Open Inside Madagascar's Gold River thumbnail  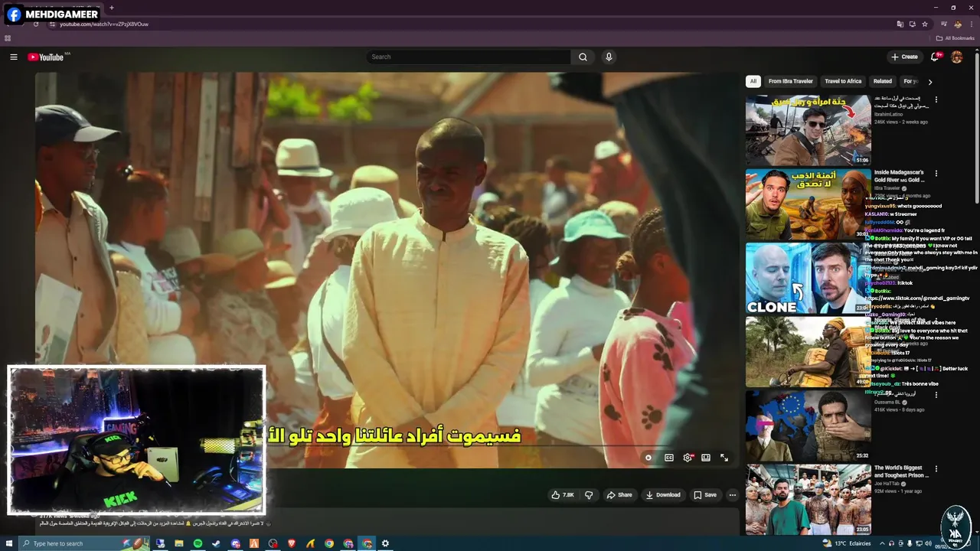coord(808,204)
